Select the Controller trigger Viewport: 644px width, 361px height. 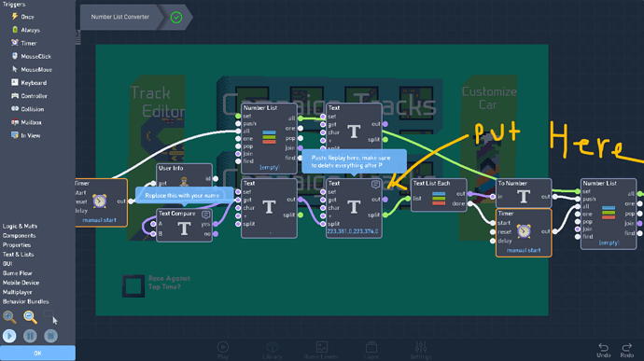click(x=29, y=96)
